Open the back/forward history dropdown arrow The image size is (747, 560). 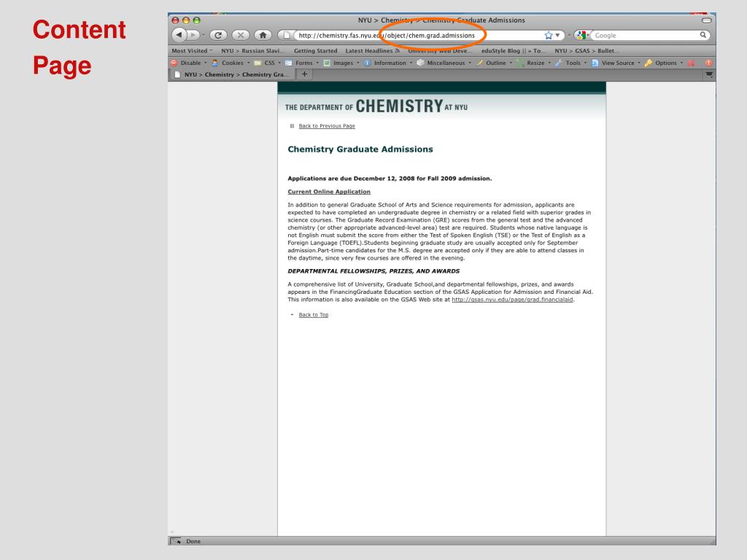(x=204, y=35)
